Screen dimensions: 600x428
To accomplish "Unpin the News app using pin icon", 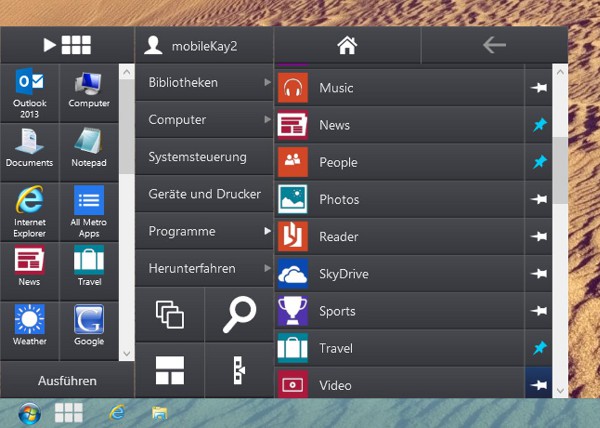I will click(539, 125).
